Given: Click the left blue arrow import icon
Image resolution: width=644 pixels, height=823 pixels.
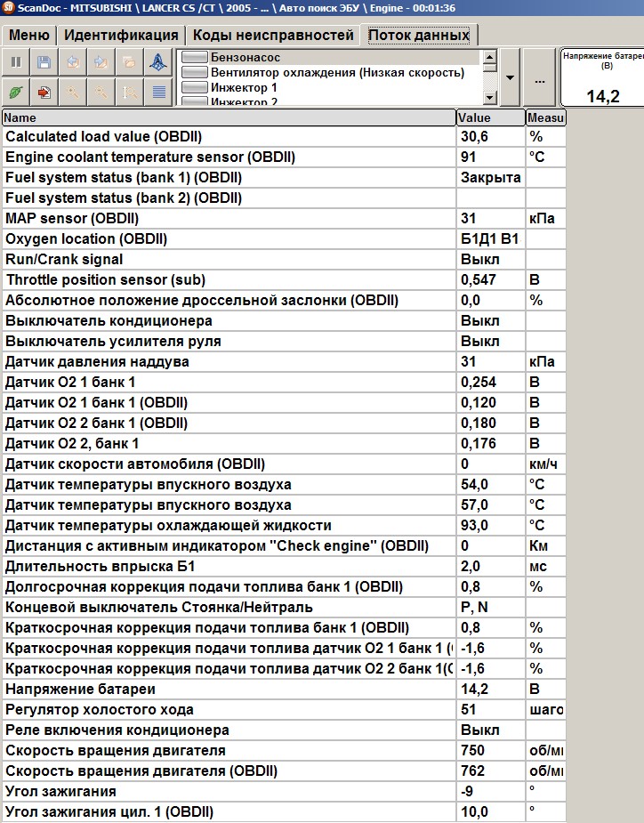Looking at the screenshot, I should (72, 62).
